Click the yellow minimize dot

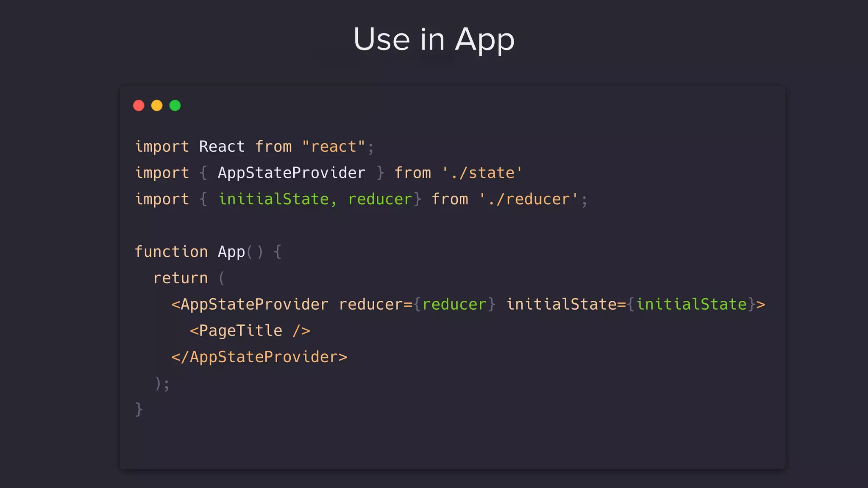coord(157,105)
